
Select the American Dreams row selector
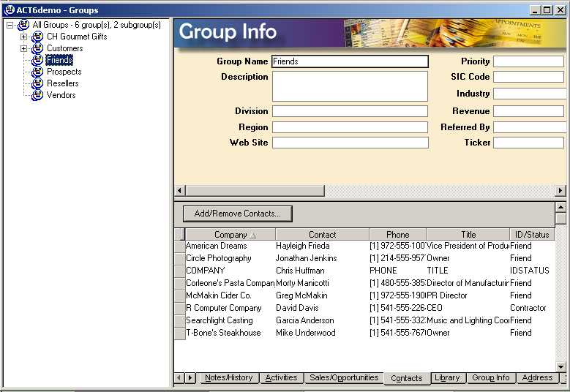(179, 246)
